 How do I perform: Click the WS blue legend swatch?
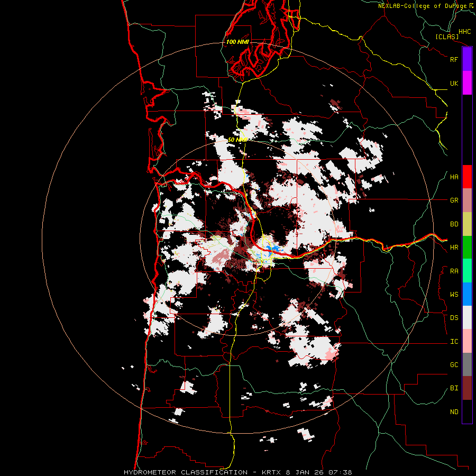pos(467,294)
